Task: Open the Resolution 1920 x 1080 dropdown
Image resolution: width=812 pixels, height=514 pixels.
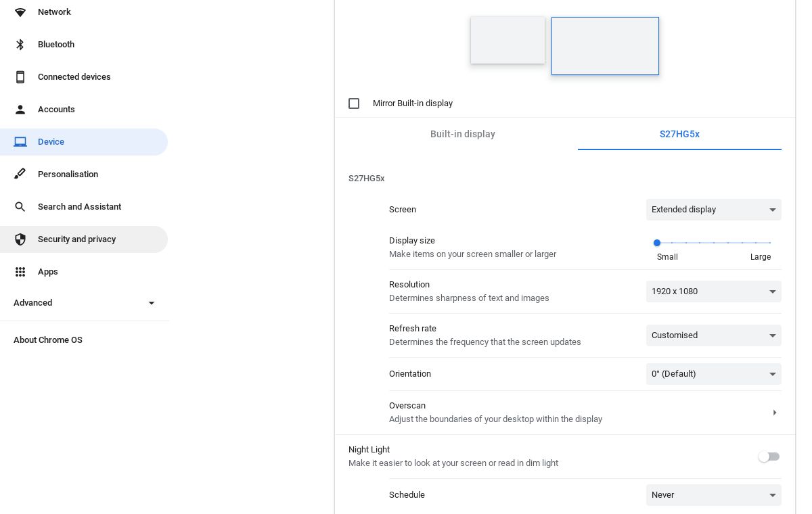Action: click(x=713, y=291)
